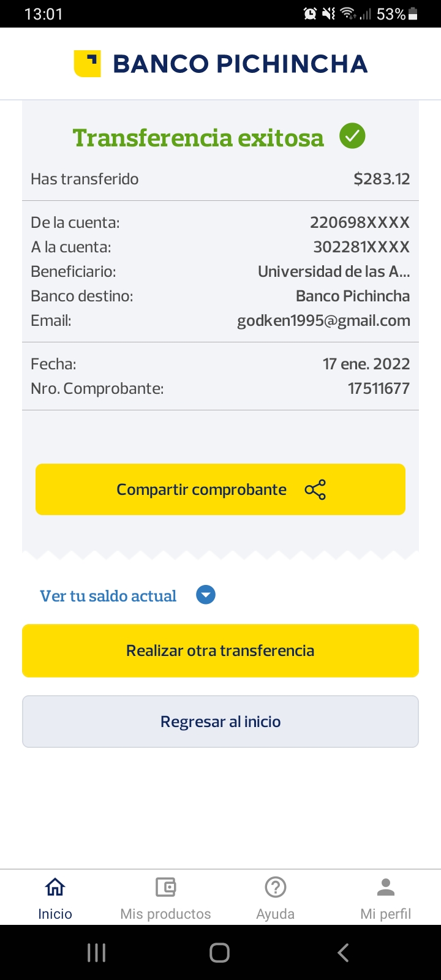
Task: Tap the Ayuda question mark icon
Action: 276,887
